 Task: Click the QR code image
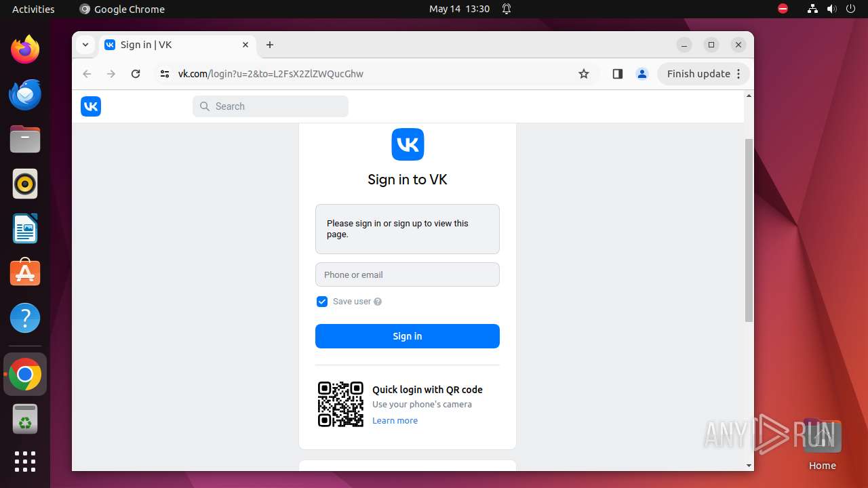341,404
